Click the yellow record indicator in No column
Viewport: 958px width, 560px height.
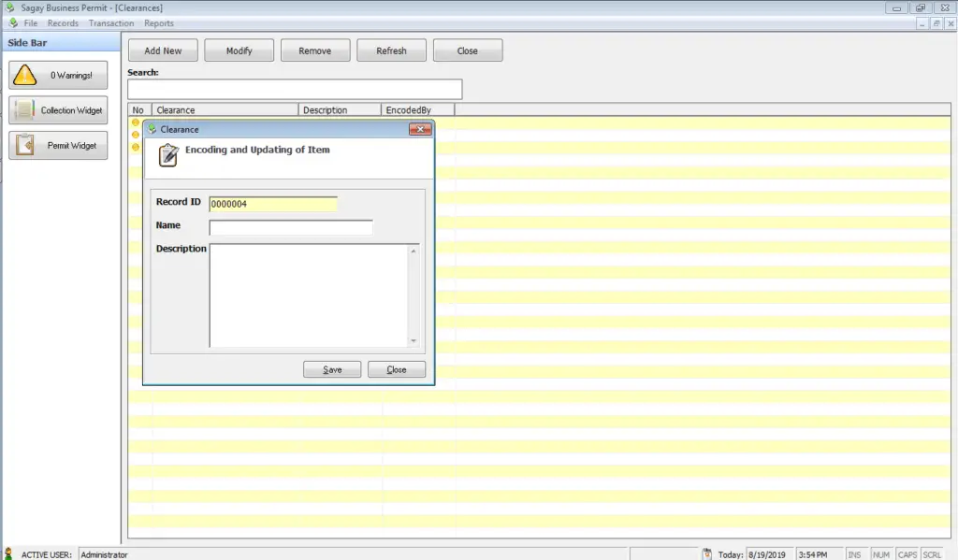(136, 122)
